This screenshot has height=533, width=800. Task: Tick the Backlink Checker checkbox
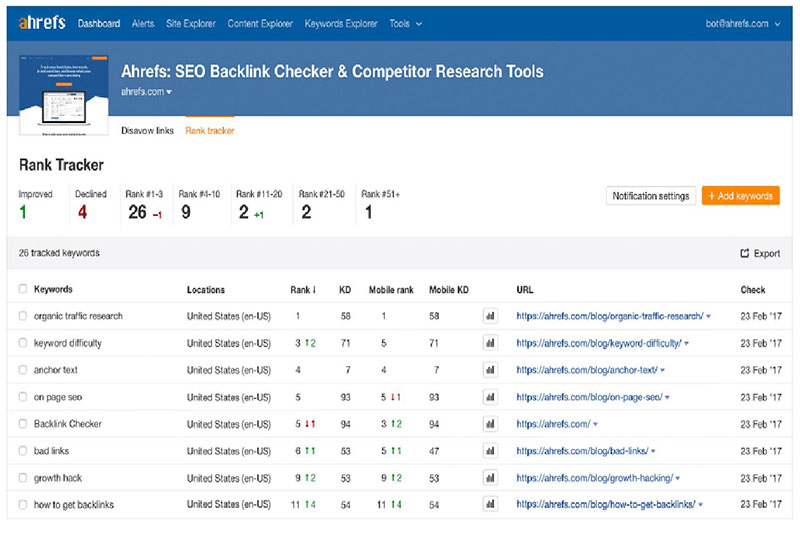coord(22,424)
